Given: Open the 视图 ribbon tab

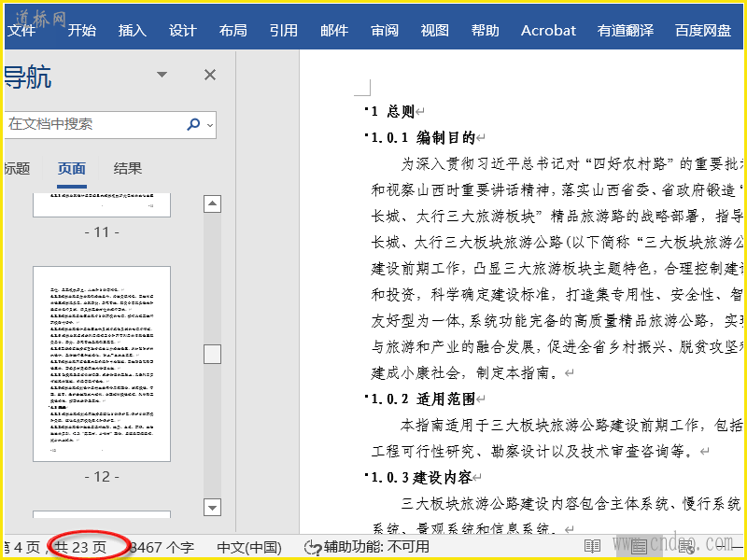Looking at the screenshot, I should coord(434,31).
